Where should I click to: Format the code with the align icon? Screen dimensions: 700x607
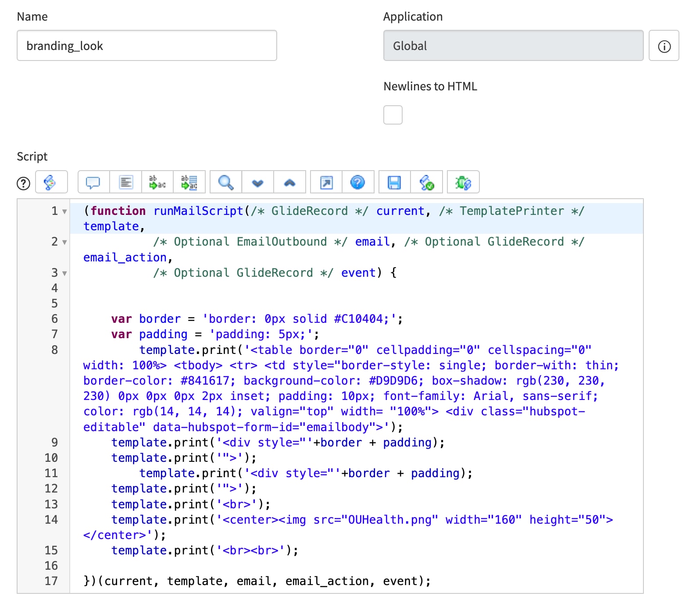126,182
